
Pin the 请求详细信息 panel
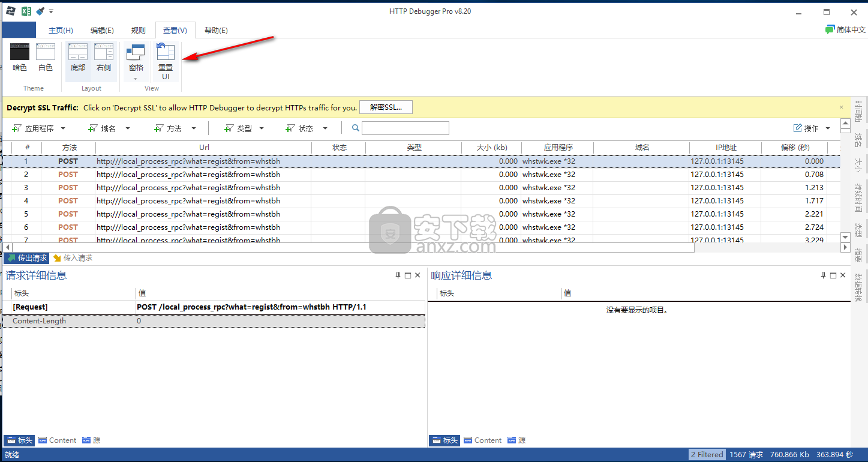tap(398, 275)
